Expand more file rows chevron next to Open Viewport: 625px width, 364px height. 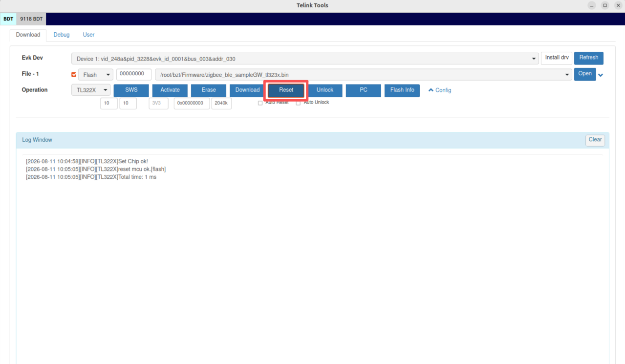click(x=601, y=75)
